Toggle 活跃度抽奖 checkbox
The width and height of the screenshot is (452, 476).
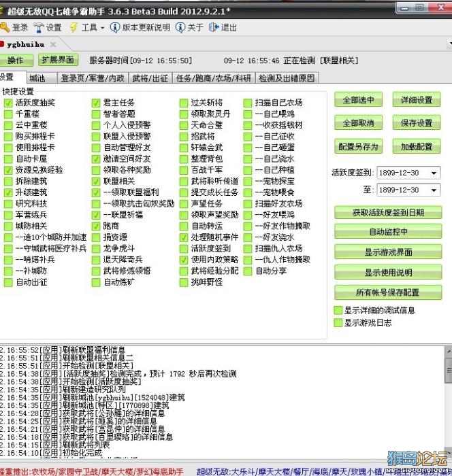pyautogui.click(x=8, y=103)
